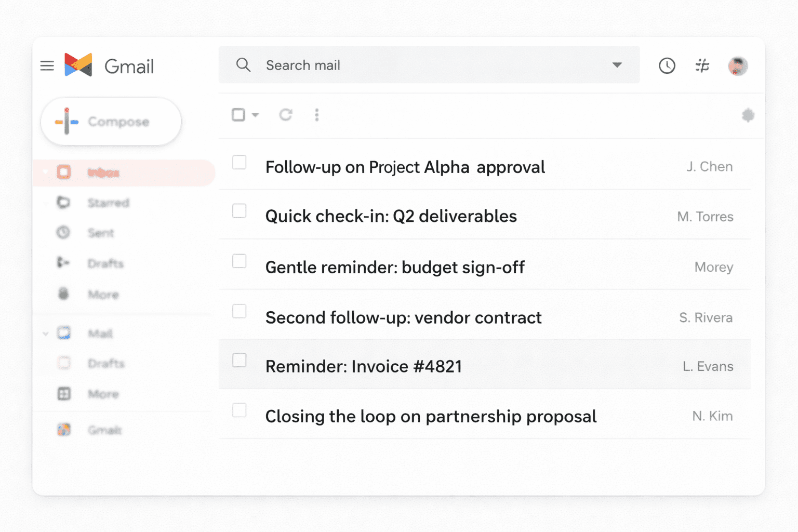Screen dimensions: 798x532
Task: Check the box for Reminder: Invoice #4821
Action: tap(239, 360)
